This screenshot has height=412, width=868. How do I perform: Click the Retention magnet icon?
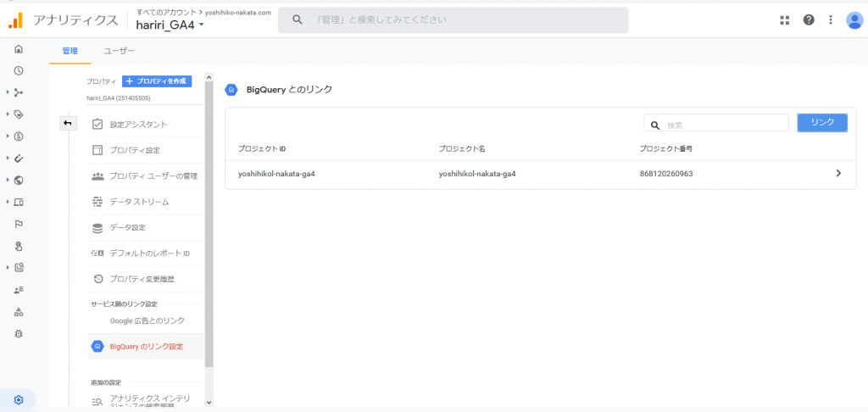click(x=19, y=158)
